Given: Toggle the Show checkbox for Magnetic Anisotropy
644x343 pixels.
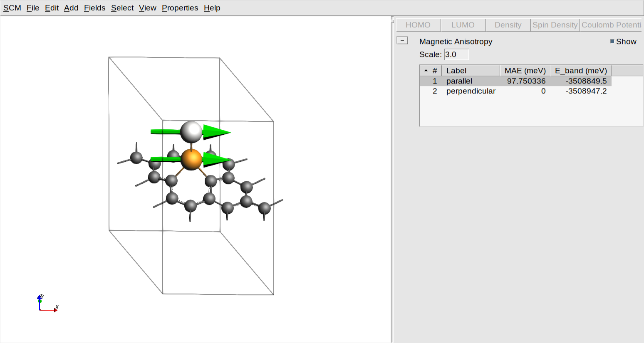Looking at the screenshot, I should click(612, 41).
